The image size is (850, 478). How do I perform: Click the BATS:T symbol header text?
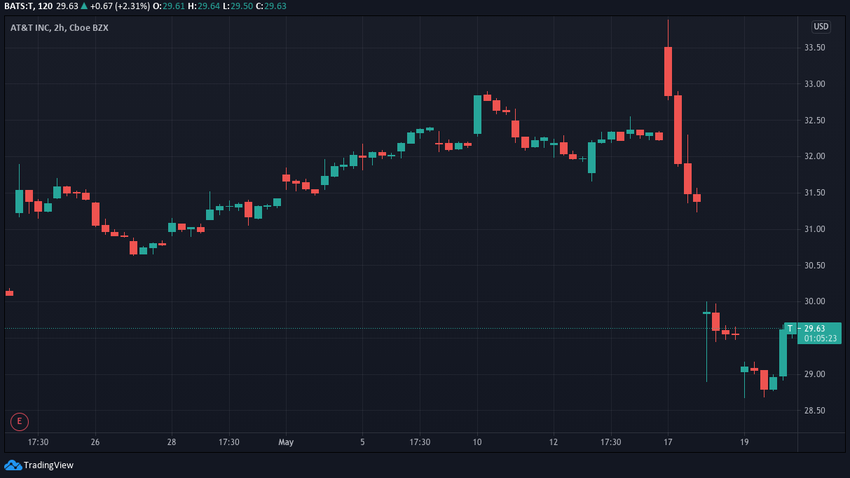click(20, 6)
